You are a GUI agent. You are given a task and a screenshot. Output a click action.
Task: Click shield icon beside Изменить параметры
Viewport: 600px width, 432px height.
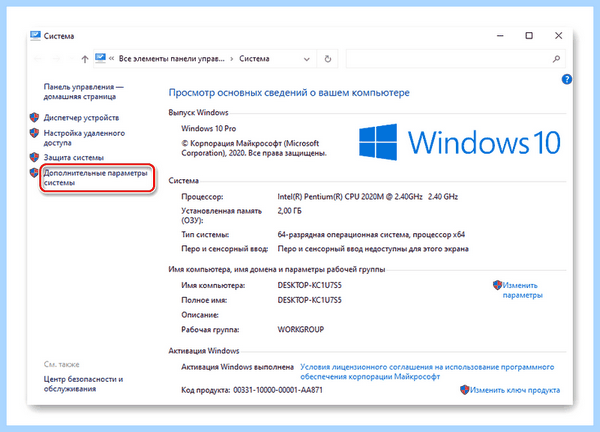click(x=497, y=285)
